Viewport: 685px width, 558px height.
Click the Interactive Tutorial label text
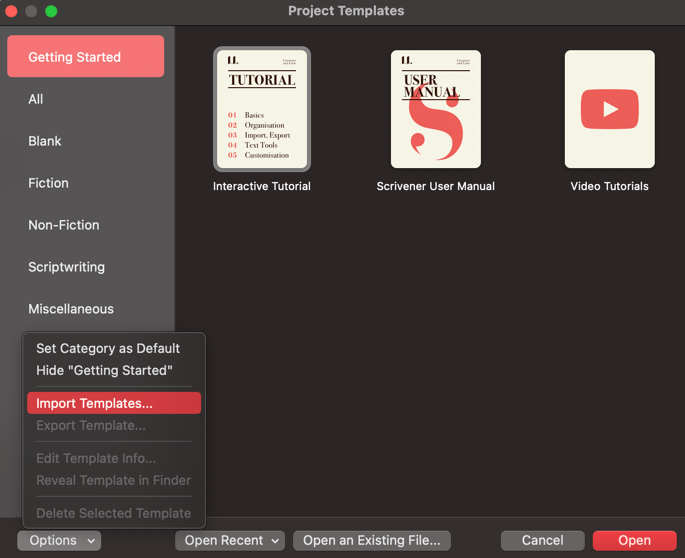click(262, 186)
